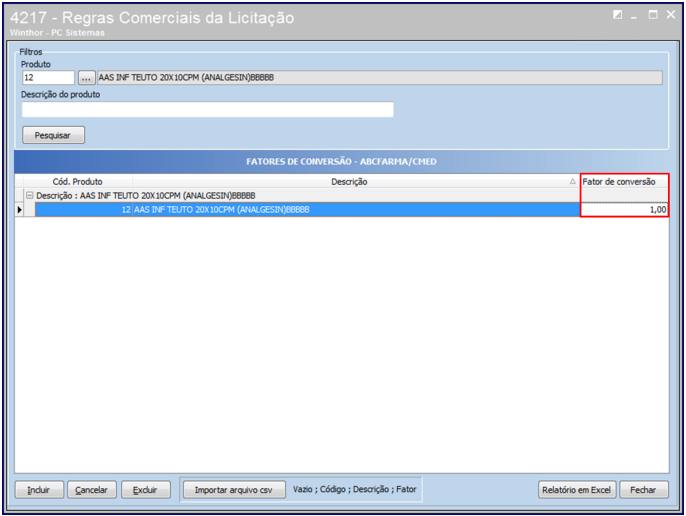Click the Incluir button
Image resolution: width=686 pixels, height=516 pixels.
pyautogui.click(x=39, y=490)
